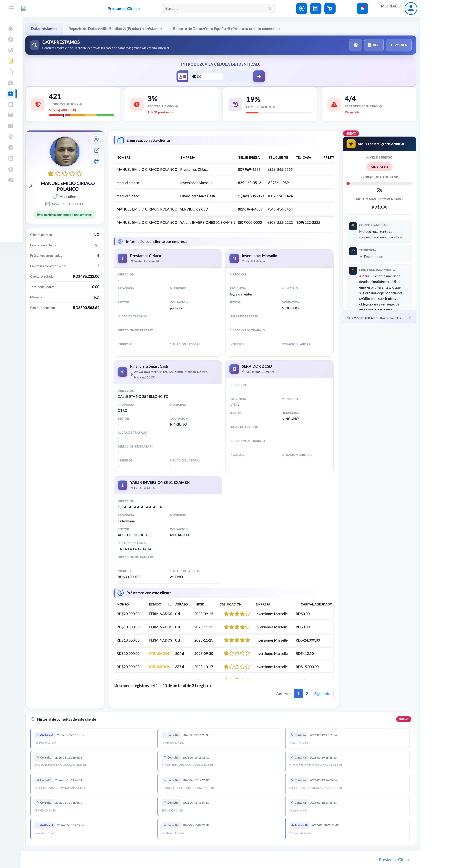Click the client profile photo

pos(65,152)
